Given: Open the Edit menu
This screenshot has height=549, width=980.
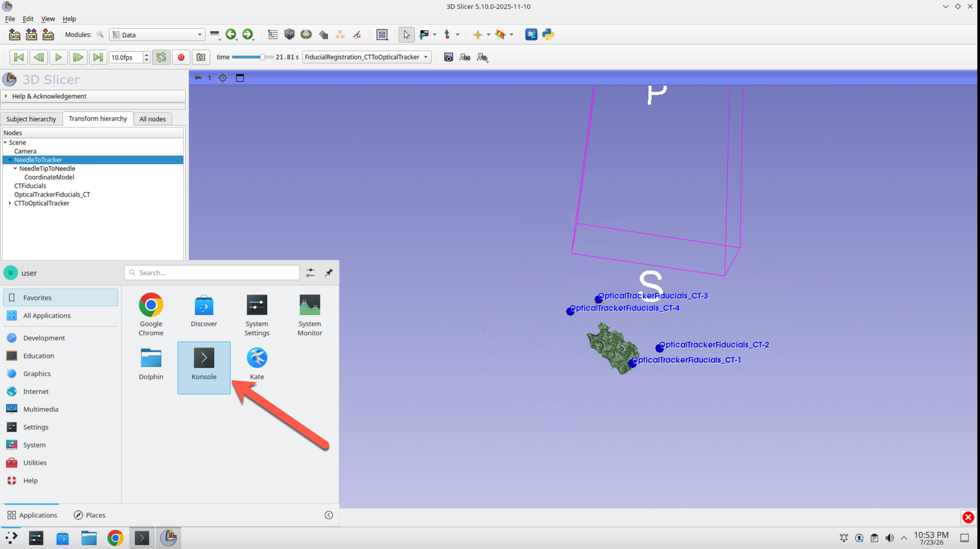Looking at the screenshot, I should tap(28, 19).
